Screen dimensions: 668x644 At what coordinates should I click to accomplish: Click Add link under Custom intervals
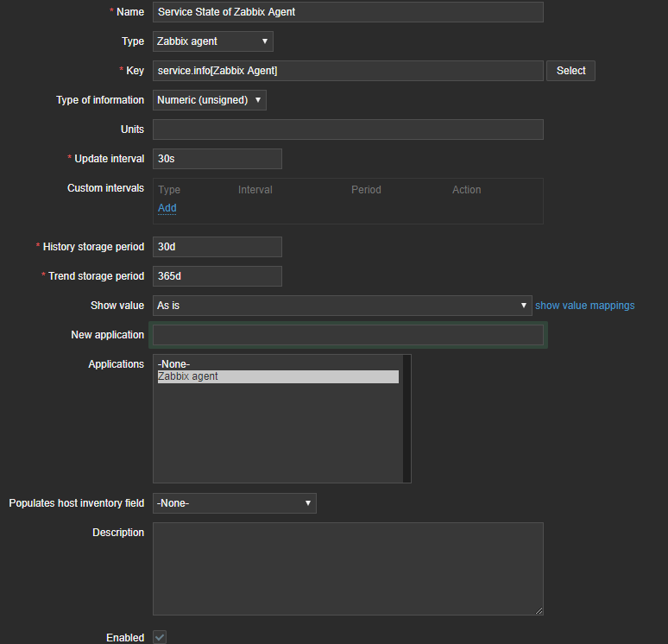click(167, 208)
